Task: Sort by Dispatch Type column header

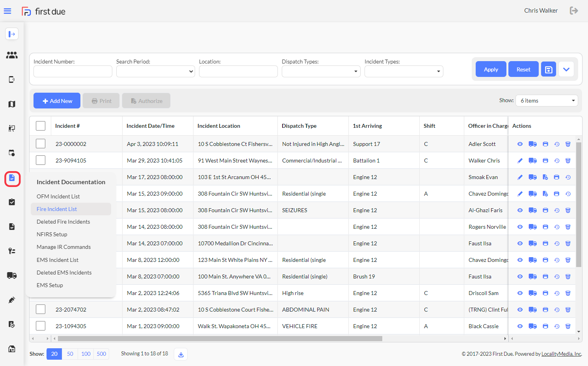Action: tap(299, 126)
